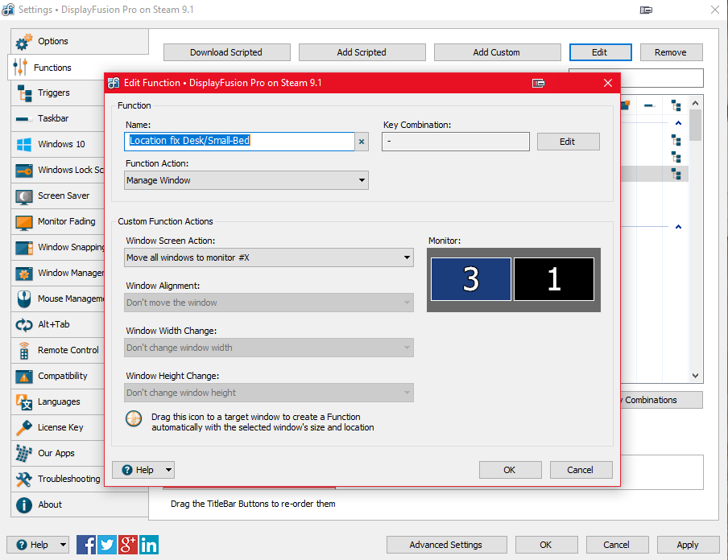Clear the Name field using the x icon
The width and height of the screenshot is (728, 560).
click(x=362, y=142)
